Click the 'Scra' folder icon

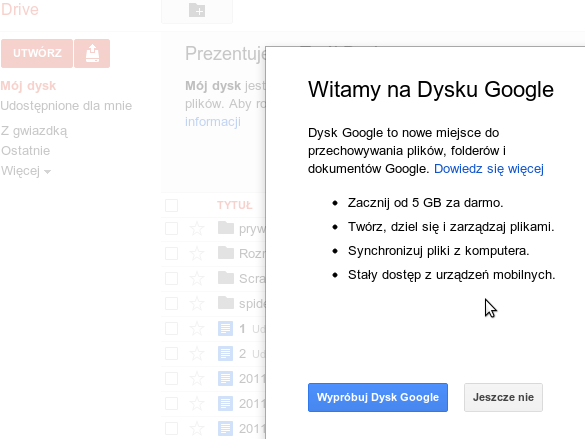[226, 278]
